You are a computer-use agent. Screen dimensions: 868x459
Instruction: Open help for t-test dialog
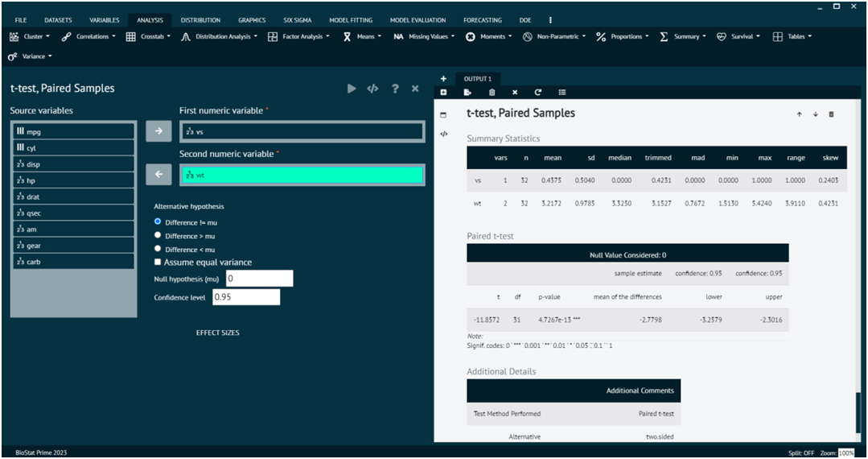[395, 89]
